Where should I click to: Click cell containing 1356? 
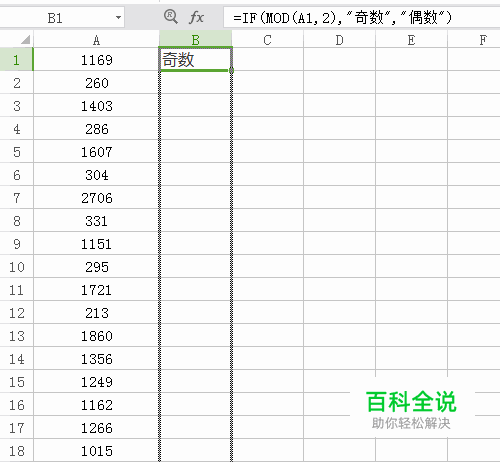coord(96,358)
